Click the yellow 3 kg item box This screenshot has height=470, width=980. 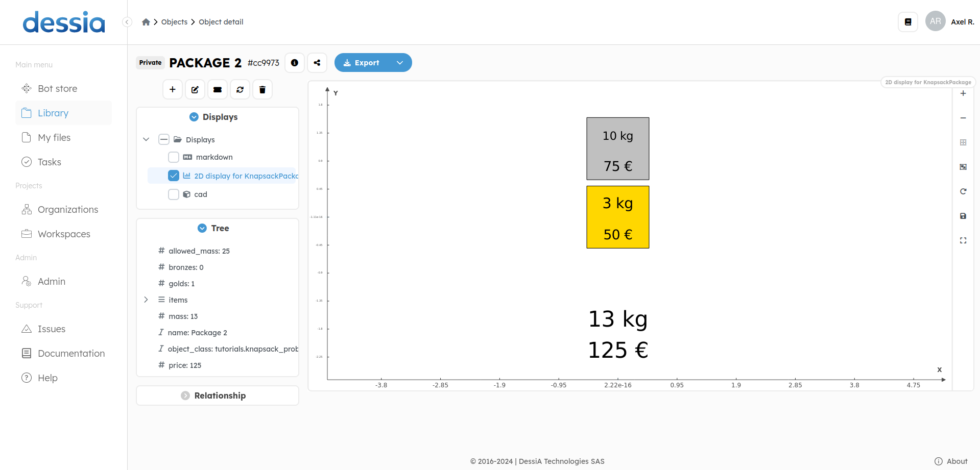[x=618, y=217]
